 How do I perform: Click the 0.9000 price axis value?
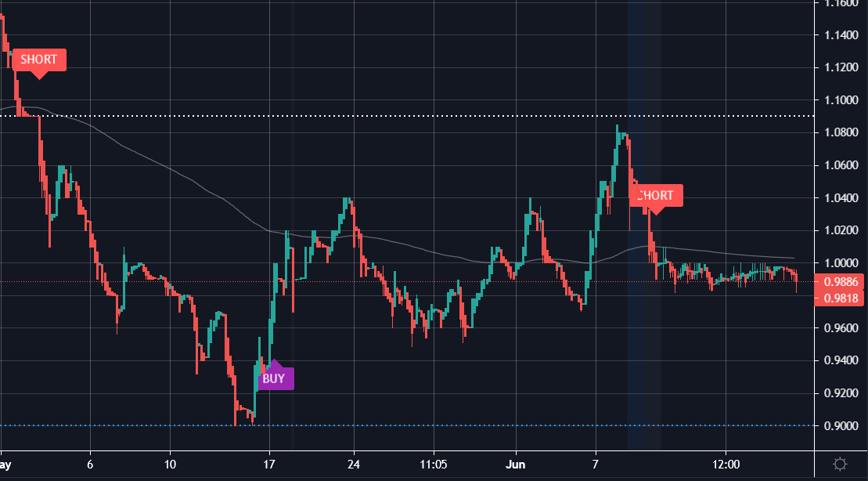click(x=841, y=426)
